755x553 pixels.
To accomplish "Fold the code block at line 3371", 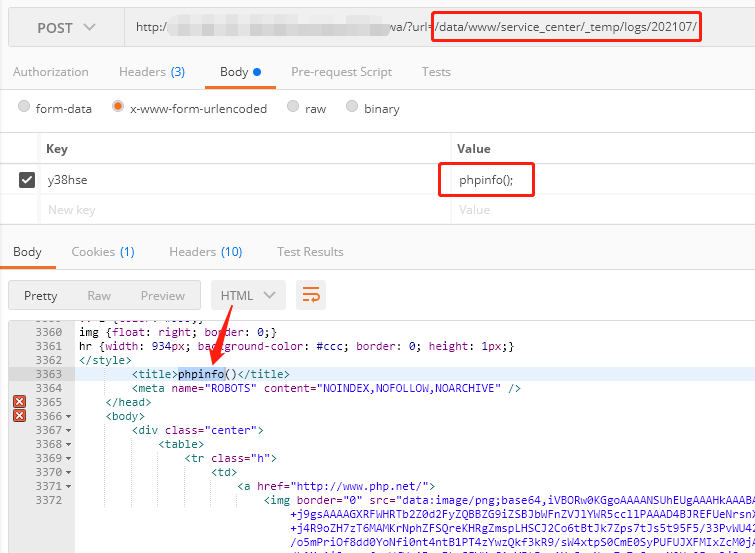I will click(68, 486).
